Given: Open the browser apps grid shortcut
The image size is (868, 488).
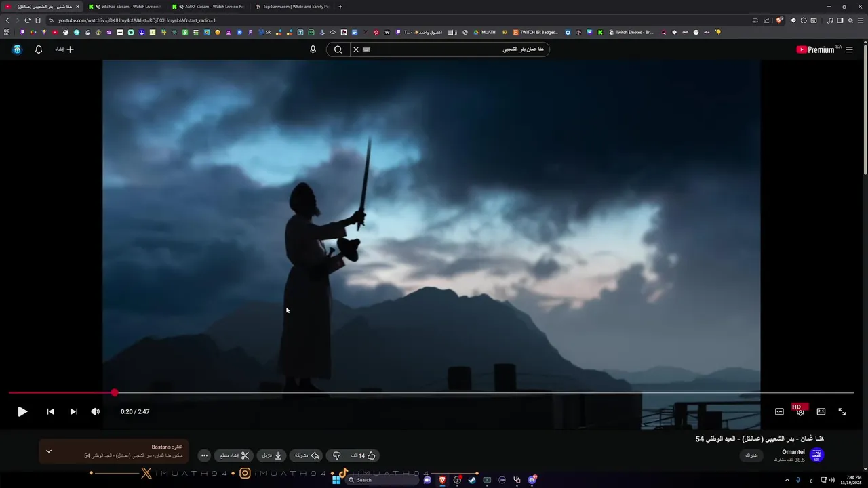Looking at the screenshot, I should [x=7, y=32].
